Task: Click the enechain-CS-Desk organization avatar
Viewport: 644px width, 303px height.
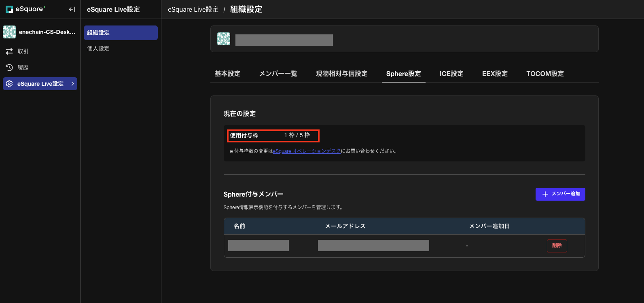Action: 9,32
